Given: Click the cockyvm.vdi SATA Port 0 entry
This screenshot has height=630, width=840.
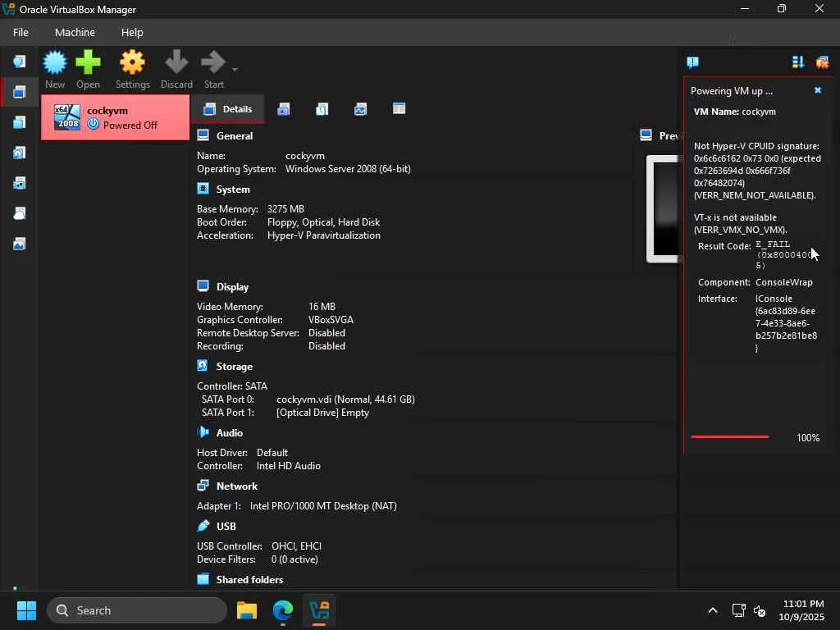Looking at the screenshot, I should [x=345, y=399].
